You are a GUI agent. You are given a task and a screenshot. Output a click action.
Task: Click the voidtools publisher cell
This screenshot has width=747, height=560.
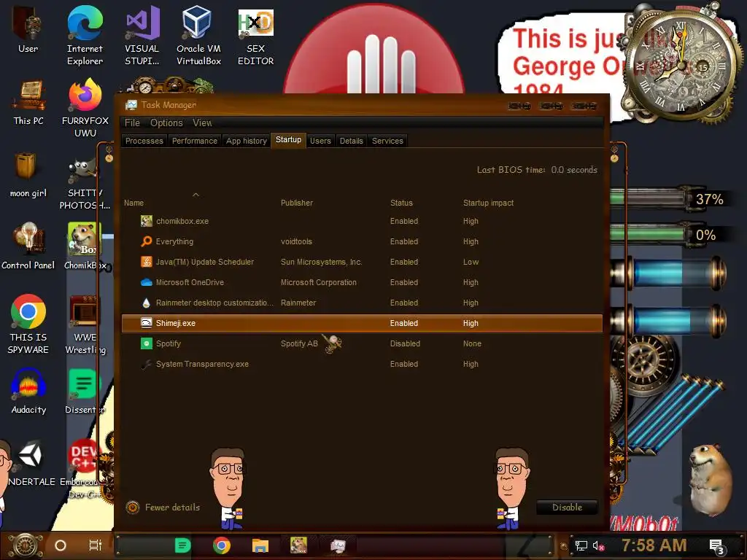pyautogui.click(x=296, y=241)
